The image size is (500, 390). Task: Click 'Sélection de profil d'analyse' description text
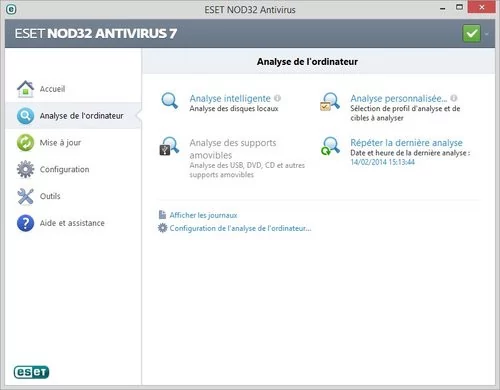coord(405,113)
